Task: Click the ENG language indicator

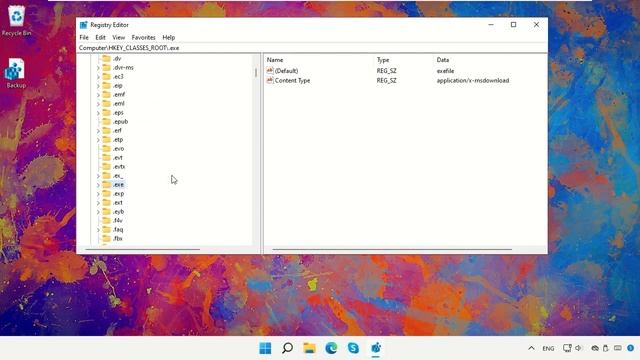Action: click(x=548, y=349)
